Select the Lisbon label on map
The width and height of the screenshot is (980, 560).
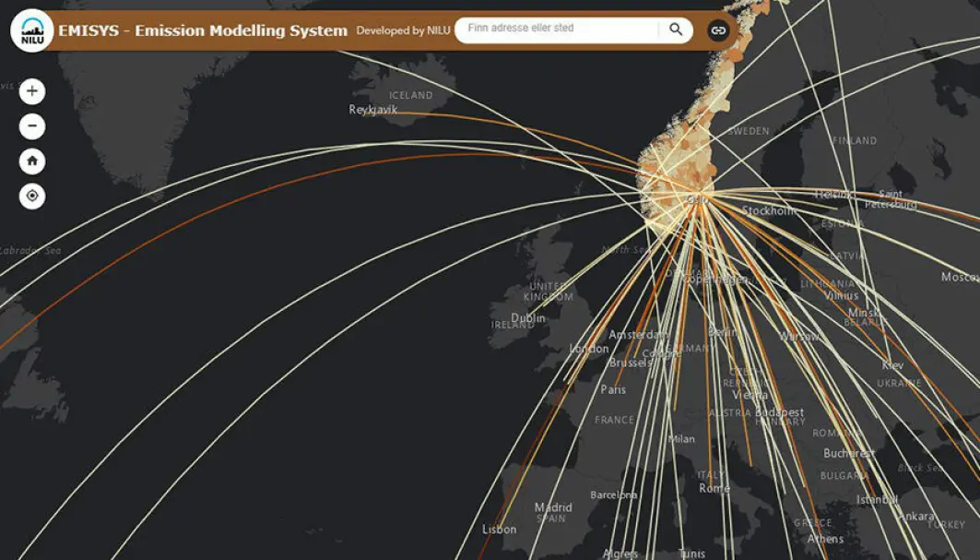pos(500,530)
